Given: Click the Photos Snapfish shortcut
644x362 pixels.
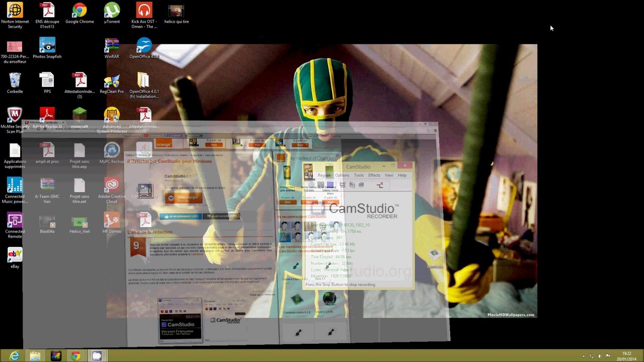Looking at the screenshot, I should pyautogui.click(x=47, y=48).
